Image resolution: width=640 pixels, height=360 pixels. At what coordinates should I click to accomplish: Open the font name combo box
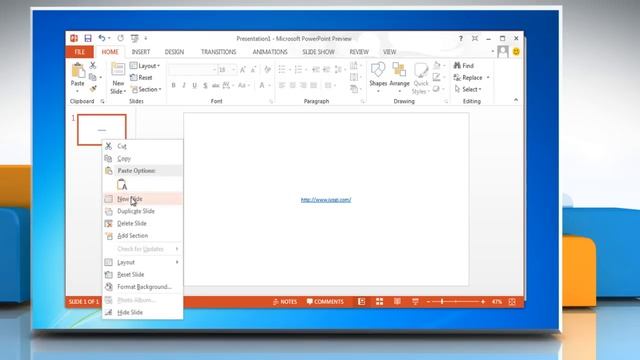(x=192, y=70)
